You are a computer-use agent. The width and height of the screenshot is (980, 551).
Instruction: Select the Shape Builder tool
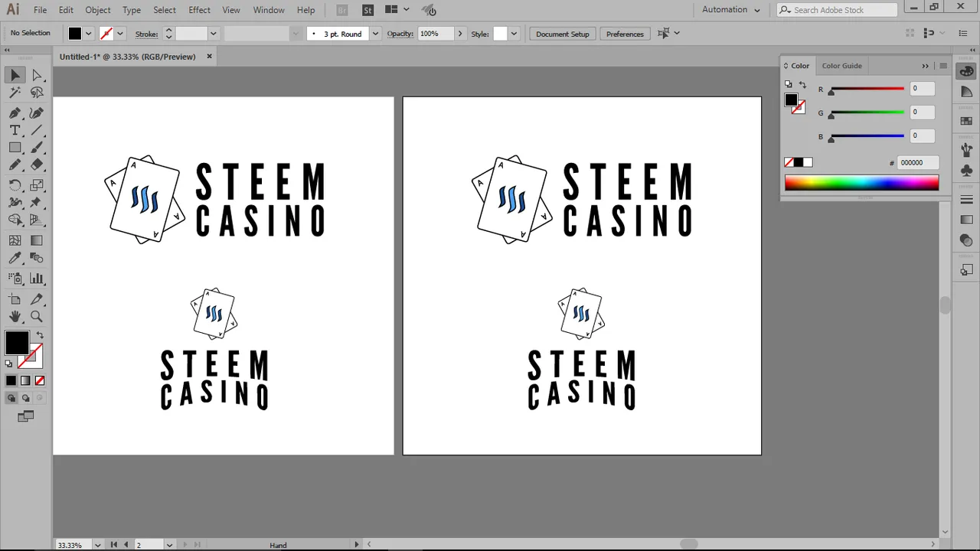15,220
